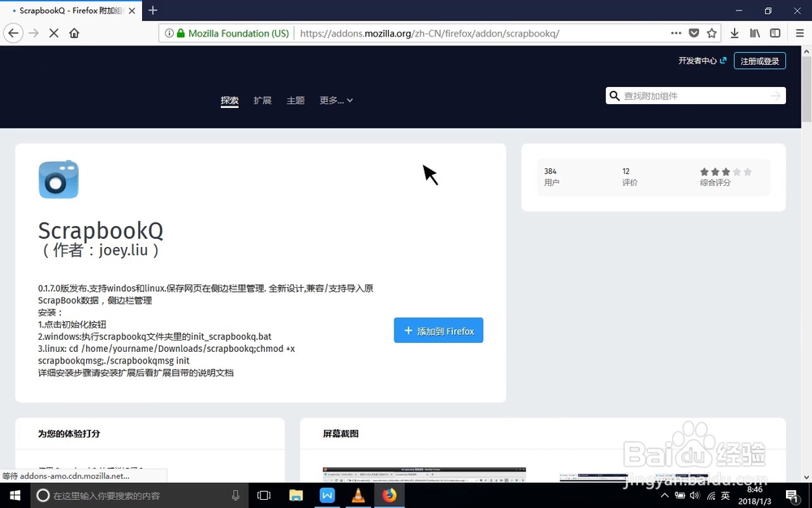
Task: Select the ScrapbookQ browser tab
Action: (71, 11)
